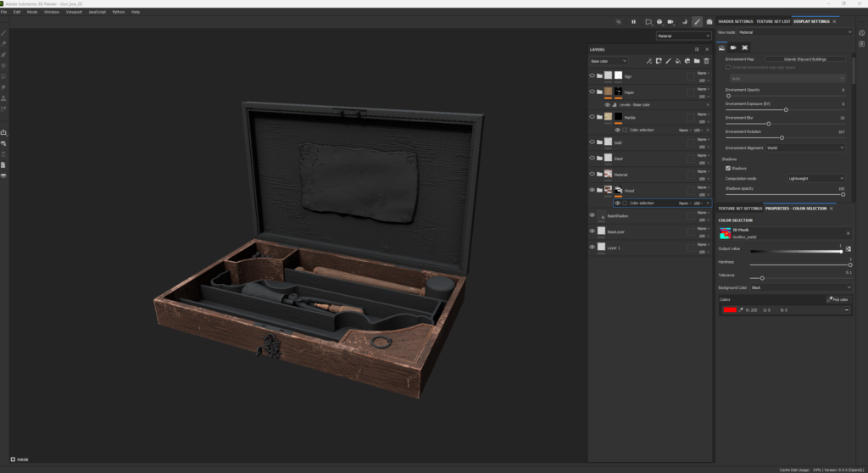Open the camera settings tab icon in Display Settings
This screenshot has width=868, height=473.
[x=733, y=47]
